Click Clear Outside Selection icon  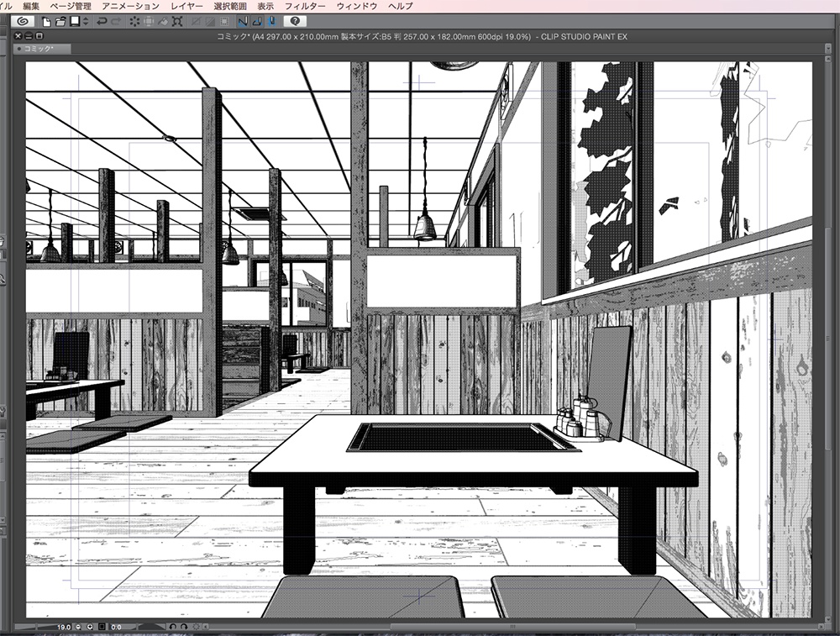(x=149, y=22)
